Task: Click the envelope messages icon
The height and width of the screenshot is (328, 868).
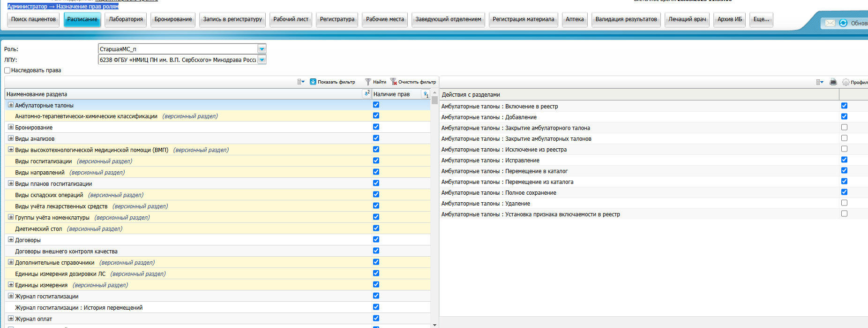Action: (830, 23)
